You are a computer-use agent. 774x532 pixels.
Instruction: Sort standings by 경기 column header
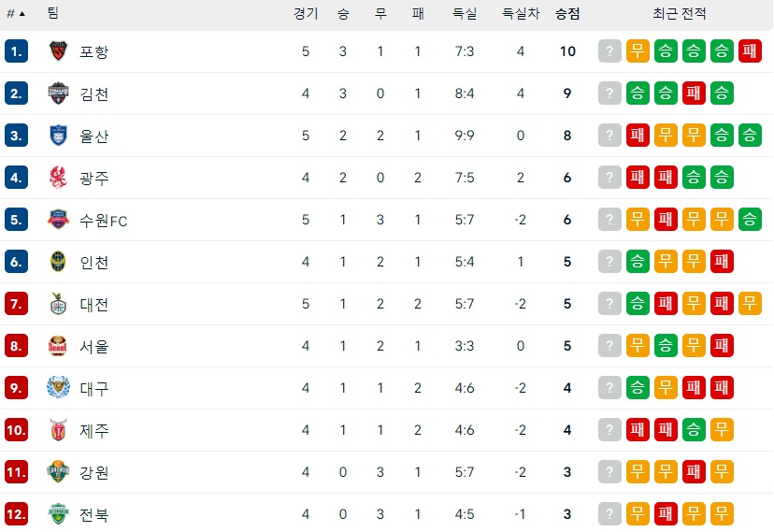(x=306, y=14)
